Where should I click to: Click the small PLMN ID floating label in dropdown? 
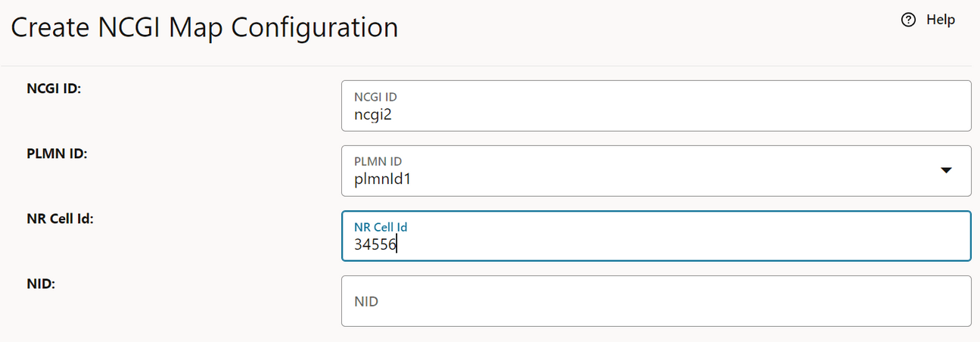(x=378, y=161)
